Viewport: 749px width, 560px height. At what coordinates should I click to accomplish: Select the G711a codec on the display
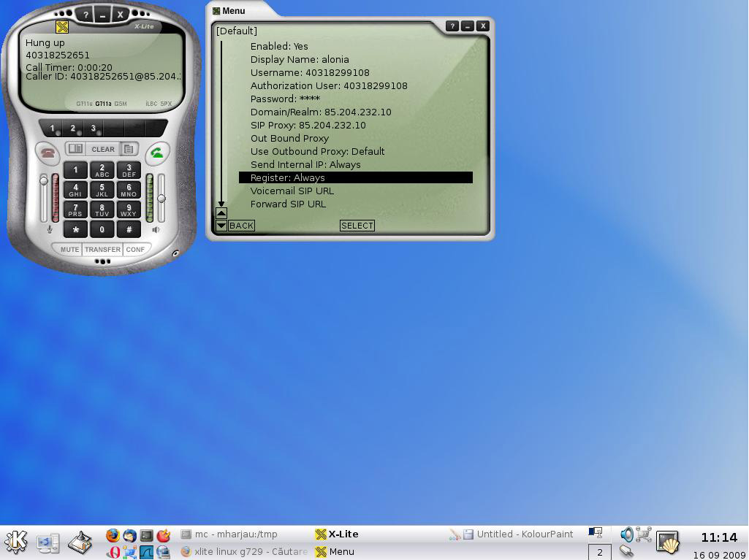click(103, 104)
